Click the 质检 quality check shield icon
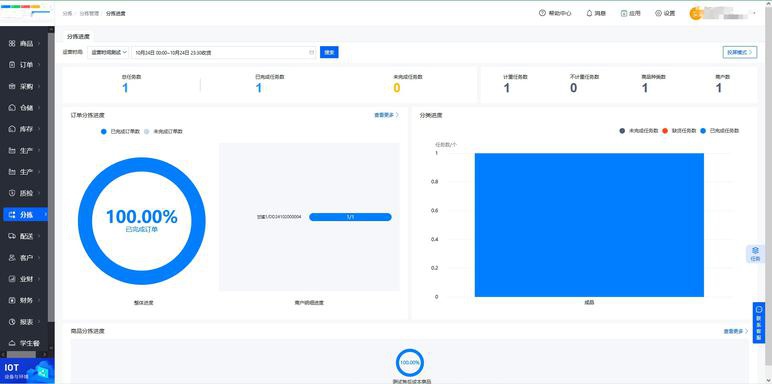772x384 pixels. click(x=12, y=193)
